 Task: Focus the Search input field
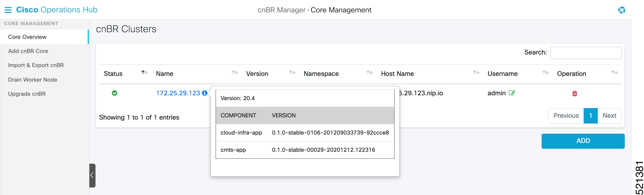(585, 53)
